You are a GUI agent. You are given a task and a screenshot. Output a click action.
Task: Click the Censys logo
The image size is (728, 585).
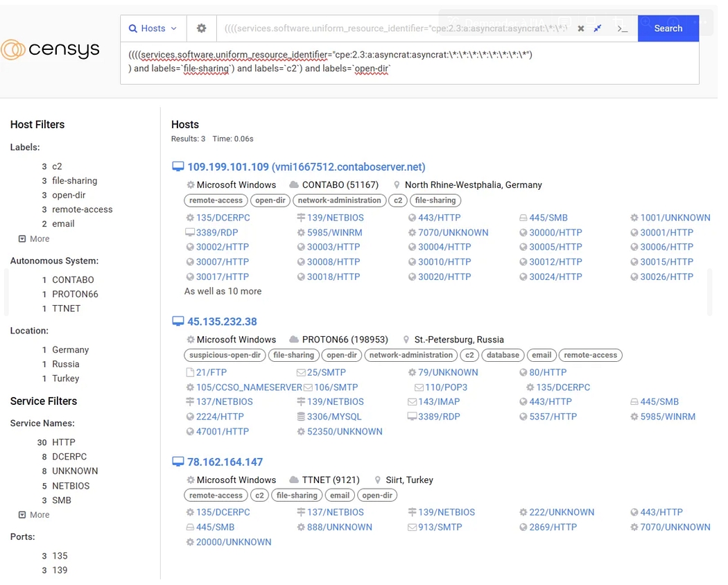click(x=50, y=49)
